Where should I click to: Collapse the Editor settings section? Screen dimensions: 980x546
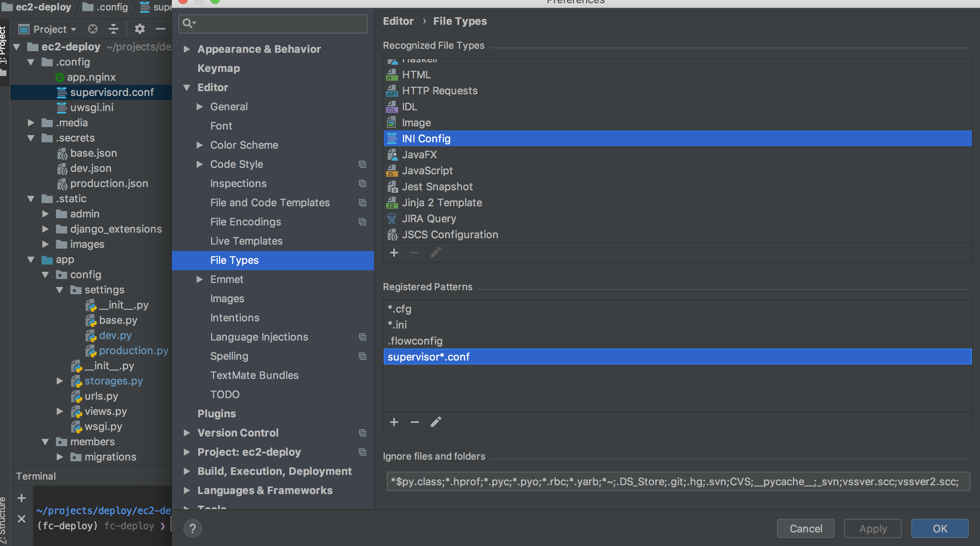click(186, 88)
